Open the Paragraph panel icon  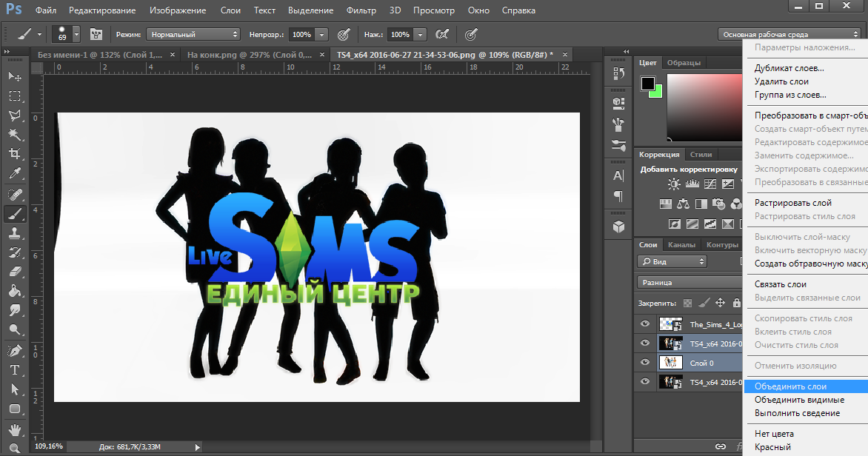coord(619,196)
